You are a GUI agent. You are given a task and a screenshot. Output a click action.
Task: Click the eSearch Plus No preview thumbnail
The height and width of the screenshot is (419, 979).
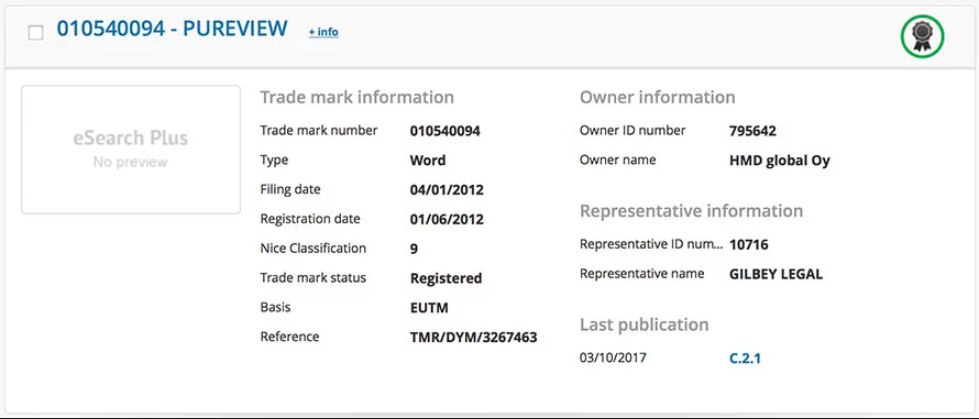click(x=130, y=150)
